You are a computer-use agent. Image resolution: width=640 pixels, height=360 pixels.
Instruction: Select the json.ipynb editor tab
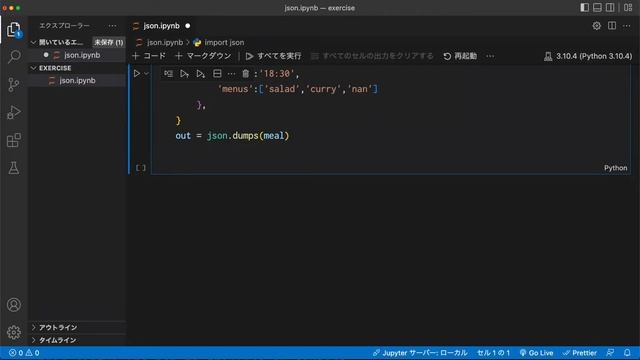click(x=161, y=26)
